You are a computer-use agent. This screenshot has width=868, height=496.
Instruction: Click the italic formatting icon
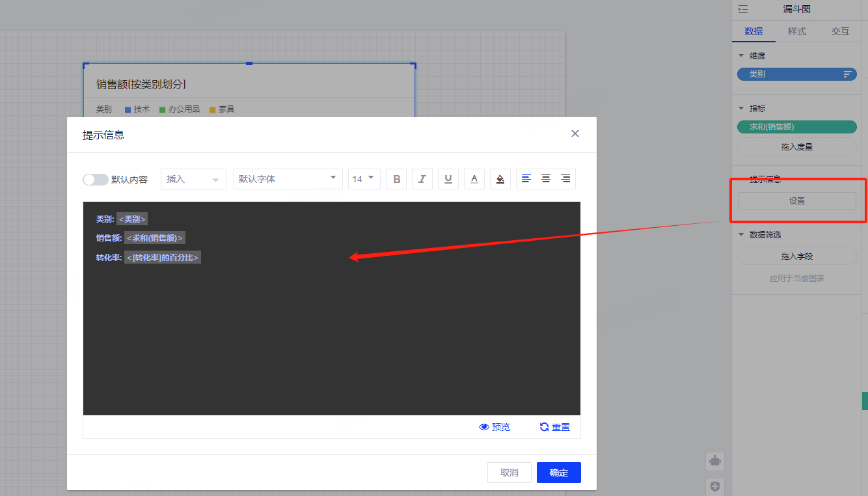[x=422, y=179]
